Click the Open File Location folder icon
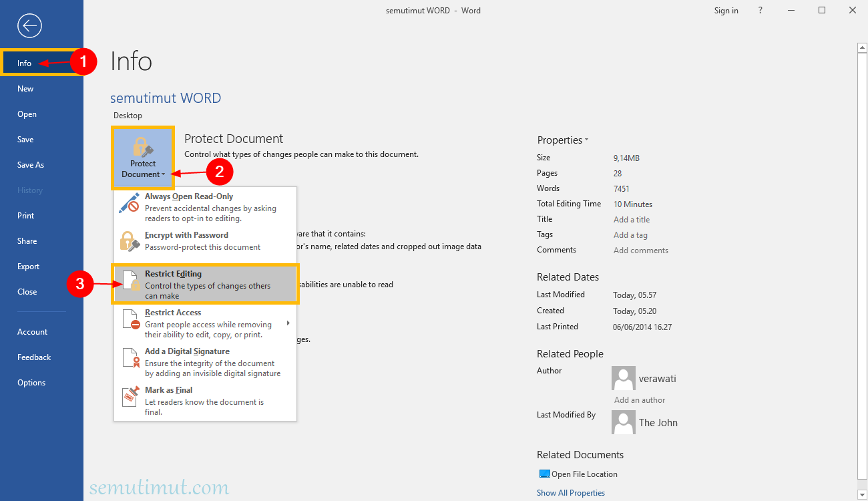868x501 pixels. [544, 474]
